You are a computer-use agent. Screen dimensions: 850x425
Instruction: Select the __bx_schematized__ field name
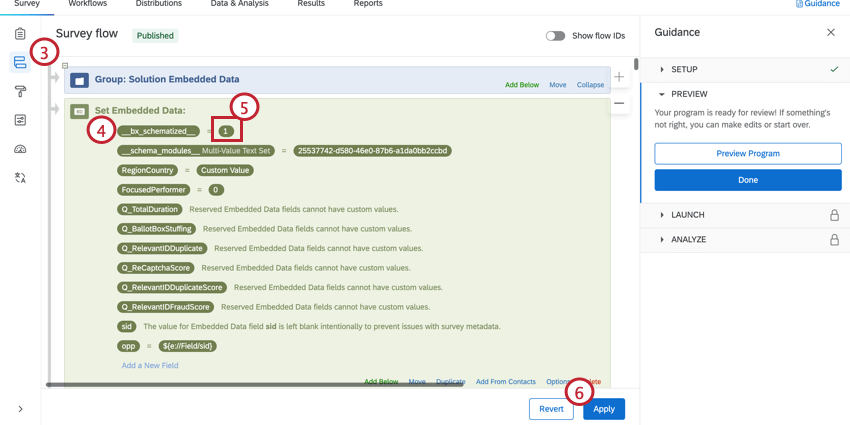point(158,131)
